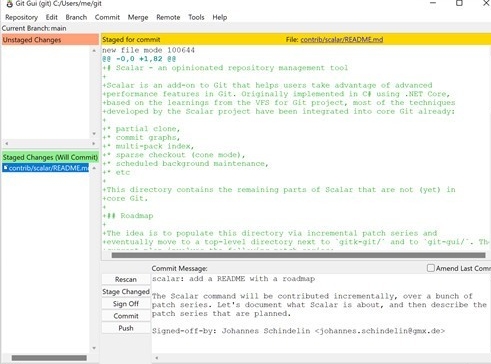Open the Remote menu

point(168,17)
